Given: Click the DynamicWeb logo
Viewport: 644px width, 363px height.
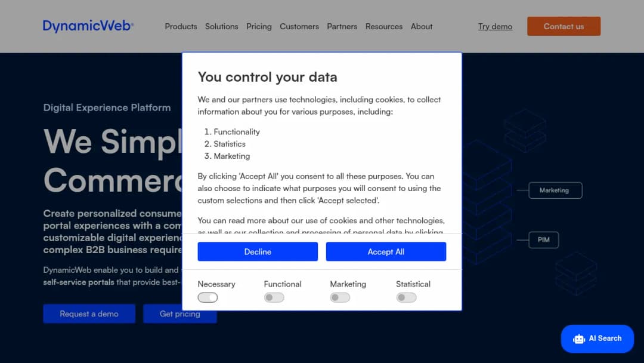Looking at the screenshot, I should click(x=88, y=26).
